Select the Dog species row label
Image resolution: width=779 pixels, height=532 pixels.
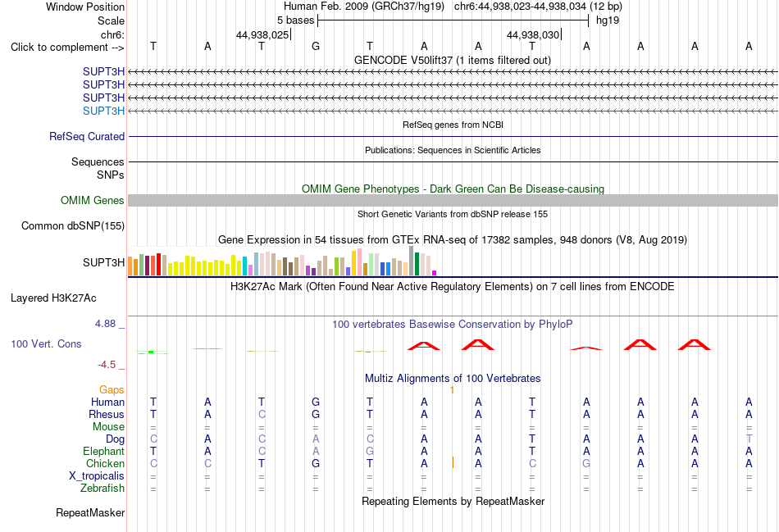point(115,439)
